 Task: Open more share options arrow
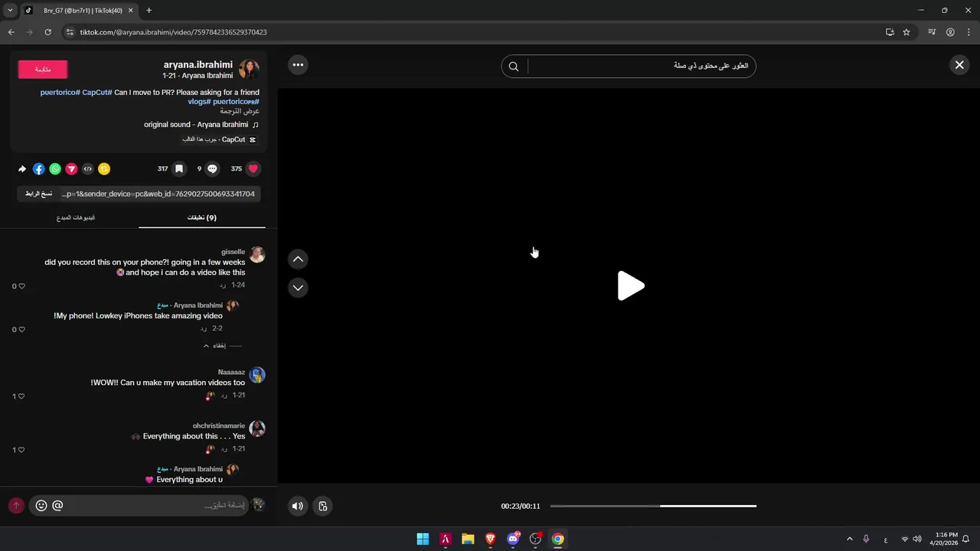(22, 169)
